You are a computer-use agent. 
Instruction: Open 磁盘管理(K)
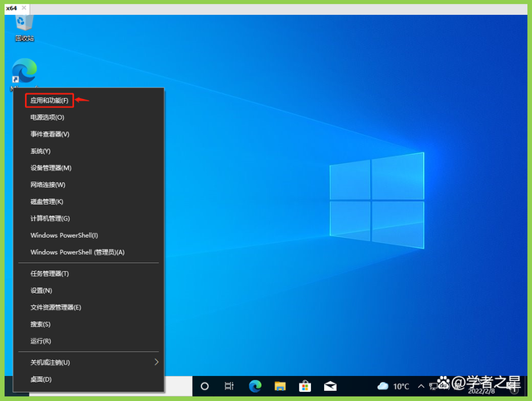88,201
